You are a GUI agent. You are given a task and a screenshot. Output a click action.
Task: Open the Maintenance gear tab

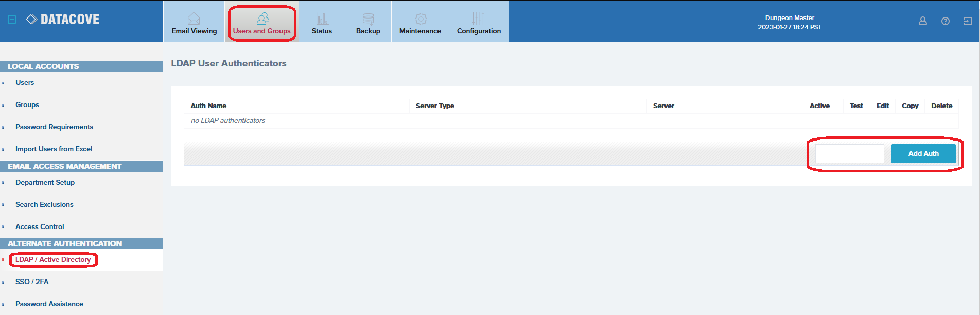[x=420, y=24]
